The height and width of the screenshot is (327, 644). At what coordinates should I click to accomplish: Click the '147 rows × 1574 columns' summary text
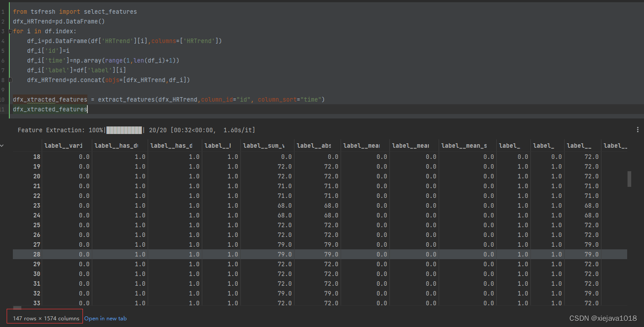(46, 318)
